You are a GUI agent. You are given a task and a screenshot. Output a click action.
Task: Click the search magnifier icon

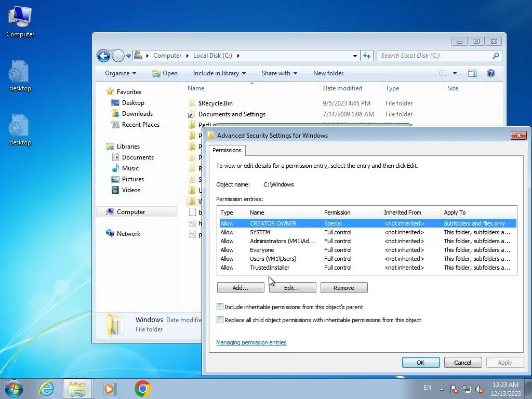coord(496,56)
